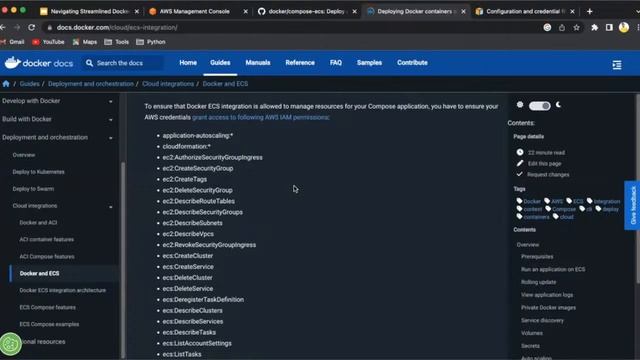The width and height of the screenshot is (640, 360).
Task: Click the browser address bar URL
Action: pyautogui.click(x=117, y=28)
